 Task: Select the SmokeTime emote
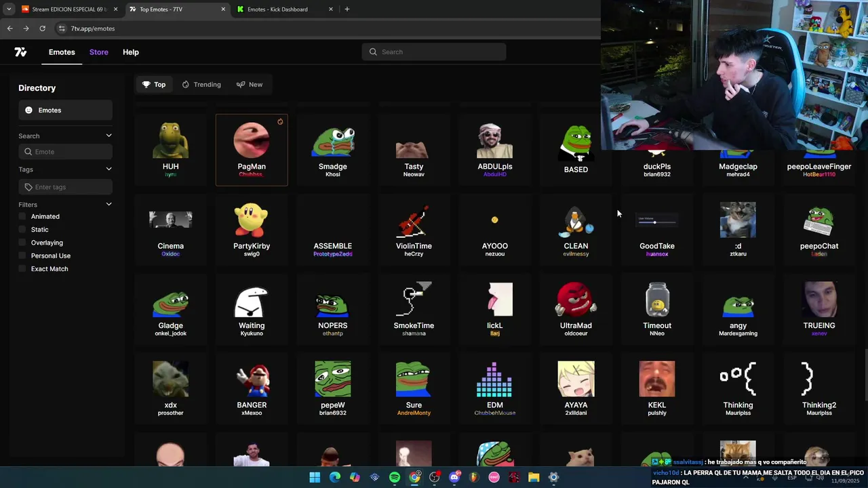point(414,309)
